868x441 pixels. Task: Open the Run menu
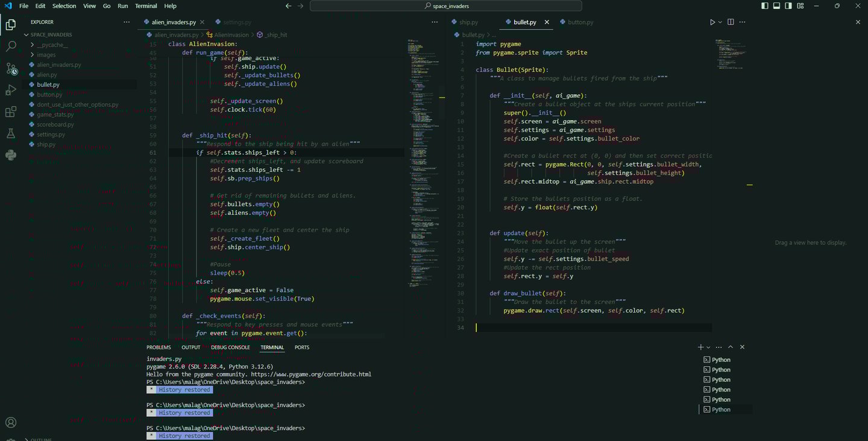(x=123, y=6)
